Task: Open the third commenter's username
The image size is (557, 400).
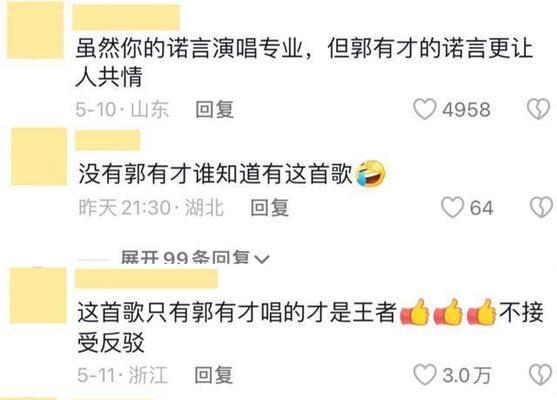Action: click(x=146, y=279)
